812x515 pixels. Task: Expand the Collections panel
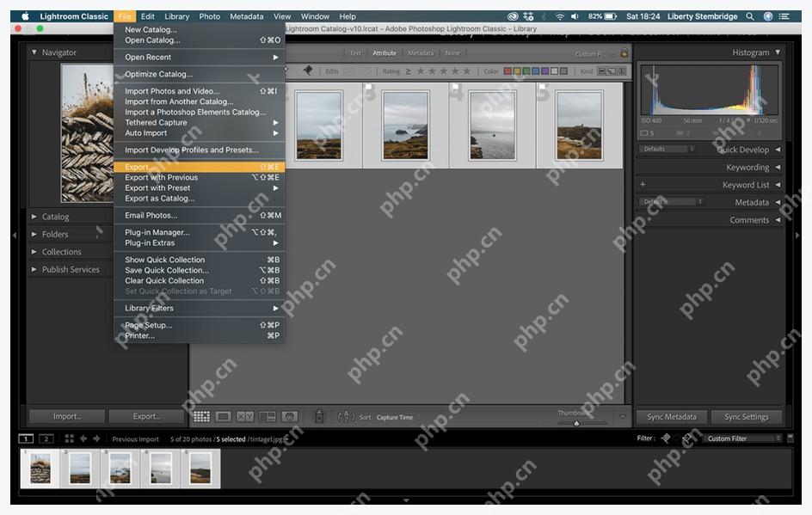tap(34, 252)
